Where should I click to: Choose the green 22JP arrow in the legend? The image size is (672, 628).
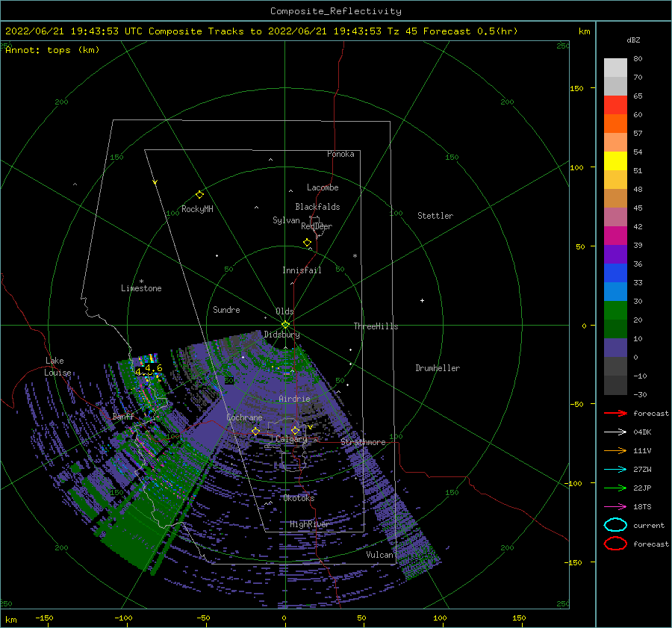615,488
